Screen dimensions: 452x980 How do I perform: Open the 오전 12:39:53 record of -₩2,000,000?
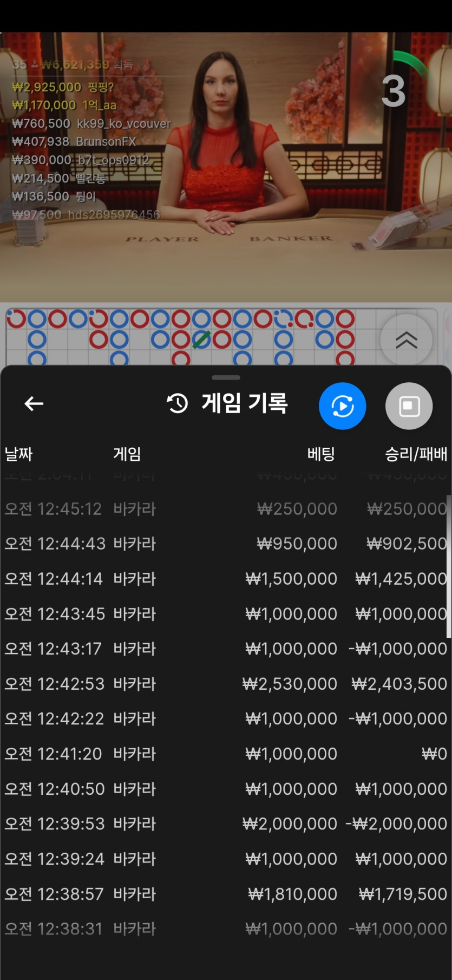tap(226, 824)
